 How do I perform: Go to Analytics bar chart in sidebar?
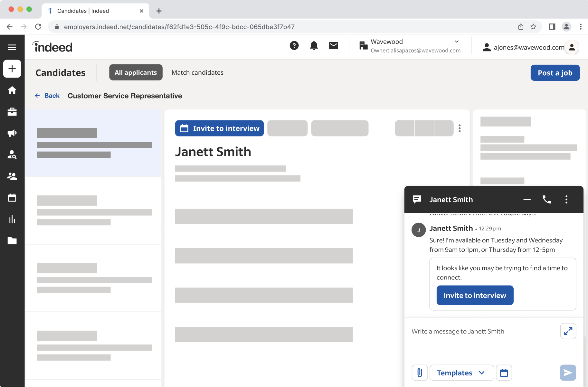(12, 219)
